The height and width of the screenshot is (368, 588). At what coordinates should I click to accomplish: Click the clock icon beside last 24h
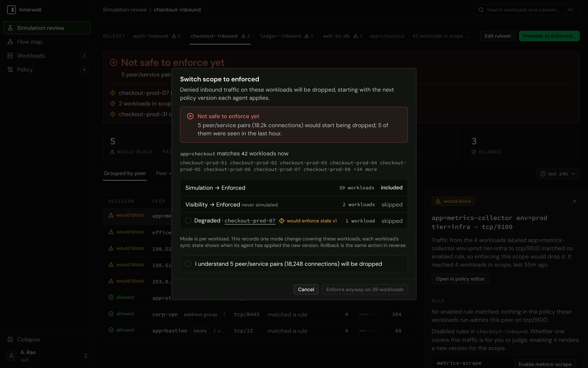543,174
